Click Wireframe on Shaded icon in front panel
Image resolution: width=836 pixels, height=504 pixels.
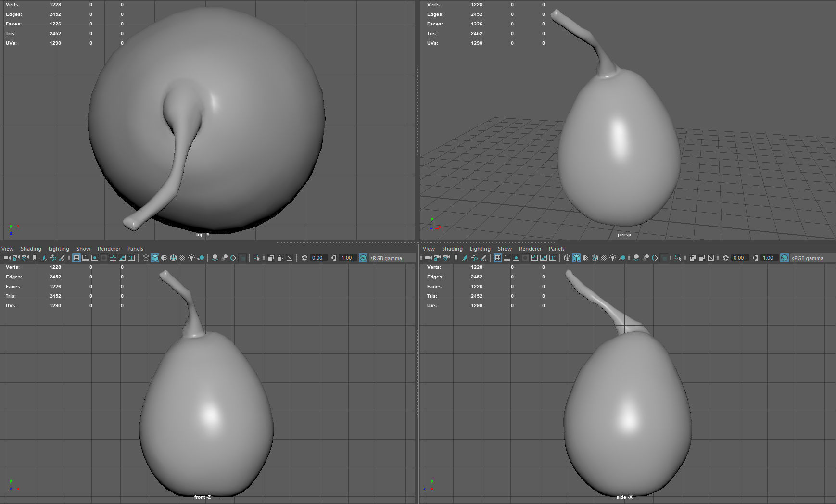pyautogui.click(x=173, y=258)
